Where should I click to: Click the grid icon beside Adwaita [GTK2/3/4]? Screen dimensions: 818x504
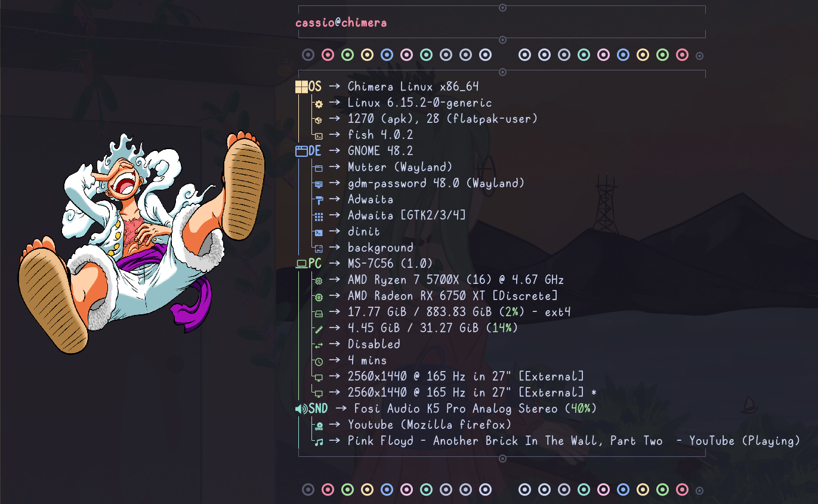coord(319,217)
